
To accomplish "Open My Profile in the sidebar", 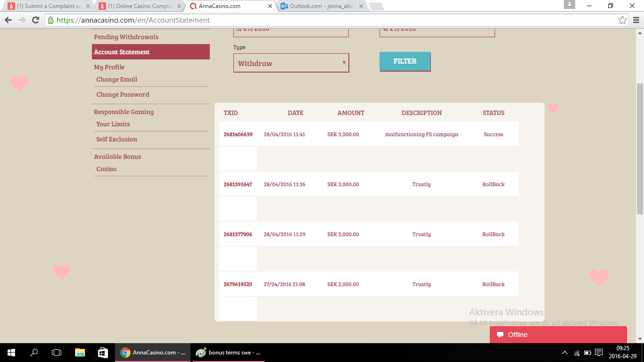I will pos(109,67).
